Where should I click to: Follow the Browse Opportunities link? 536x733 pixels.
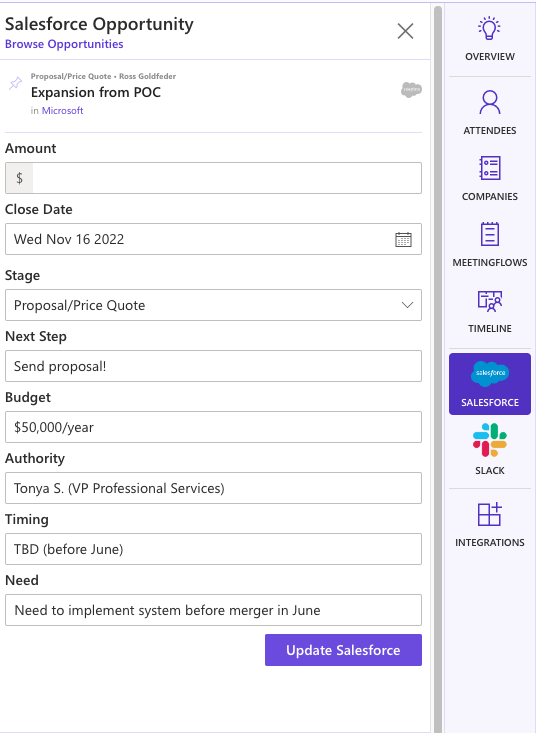64,44
